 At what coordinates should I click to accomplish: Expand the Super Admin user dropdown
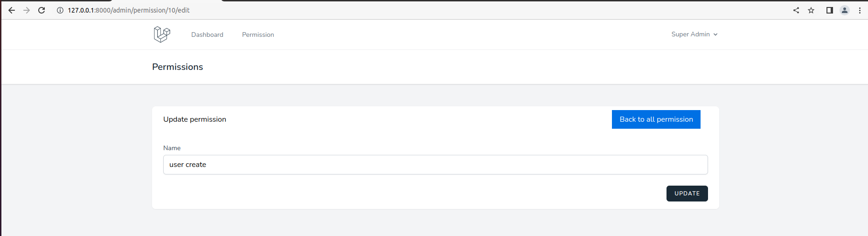coord(694,35)
